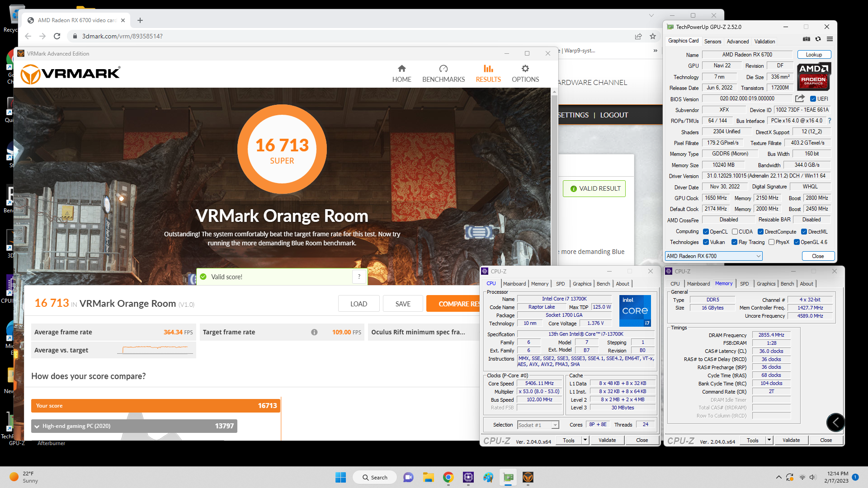Click GPU-Z BIOS export share icon
868x488 pixels.
coord(800,99)
